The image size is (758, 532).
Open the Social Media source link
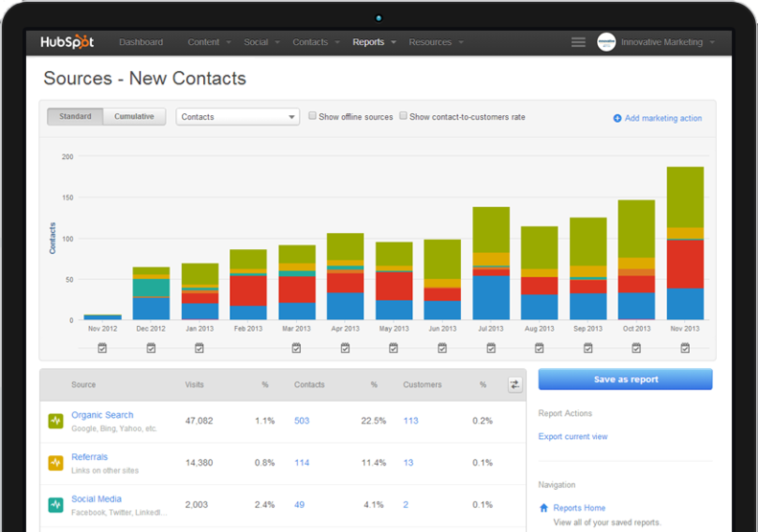[x=96, y=499]
